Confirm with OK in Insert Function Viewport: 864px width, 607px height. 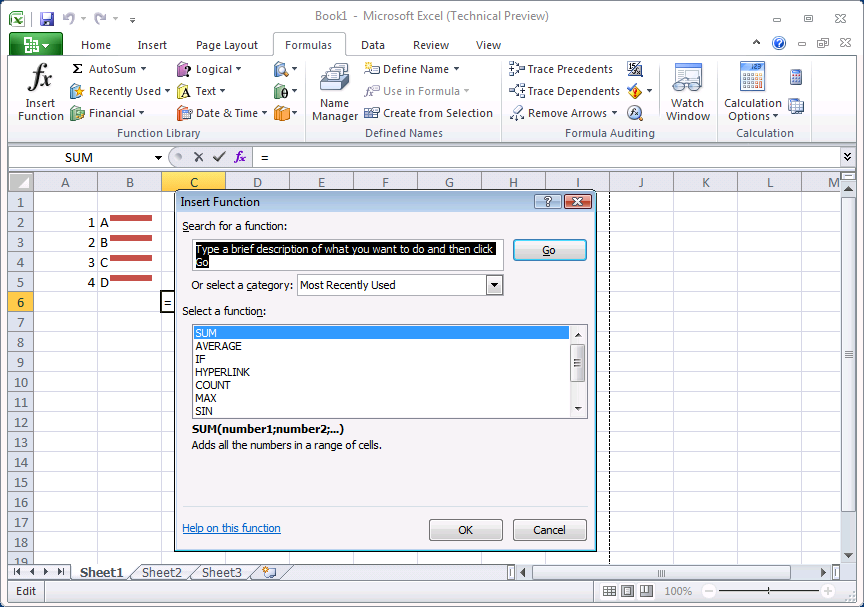(x=466, y=530)
